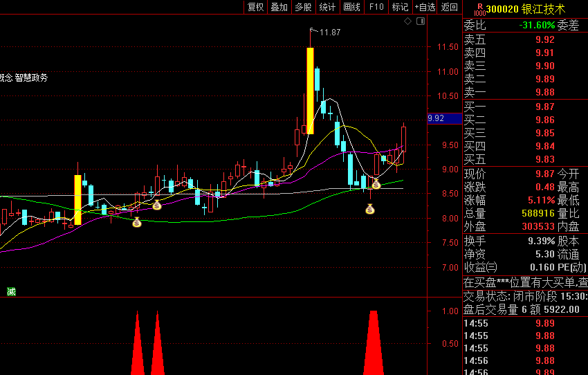Open the 叠加 overlay option
Screen dimensions: 588x375
tap(279, 7)
